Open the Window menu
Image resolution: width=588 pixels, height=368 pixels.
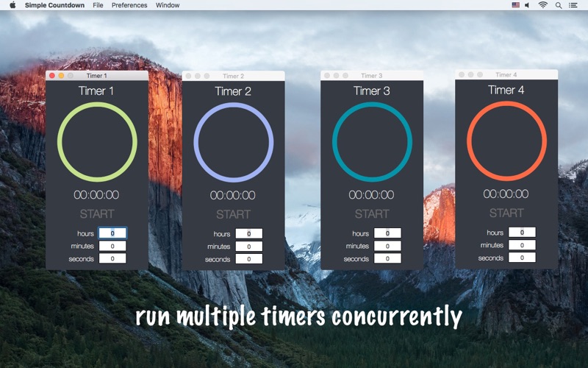pos(168,5)
